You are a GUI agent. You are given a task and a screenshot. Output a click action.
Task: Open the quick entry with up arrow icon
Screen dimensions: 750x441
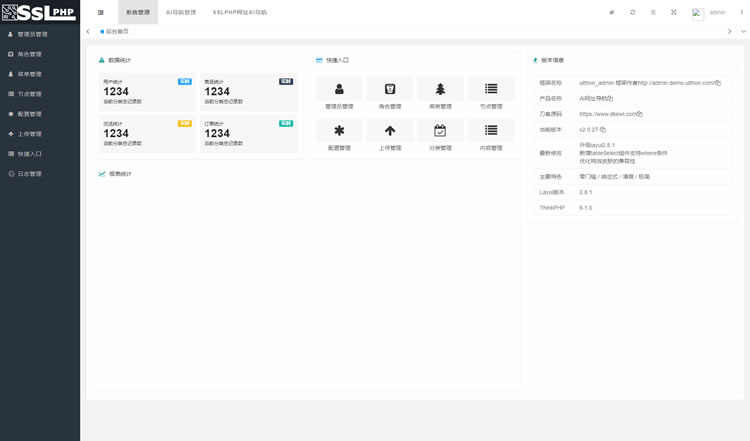(x=390, y=136)
